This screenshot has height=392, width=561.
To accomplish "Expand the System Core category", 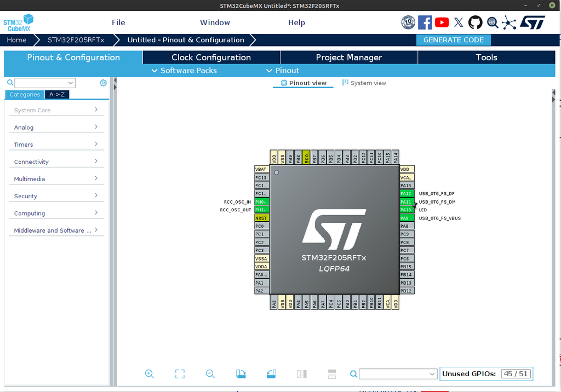I will click(x=56, y=110).
